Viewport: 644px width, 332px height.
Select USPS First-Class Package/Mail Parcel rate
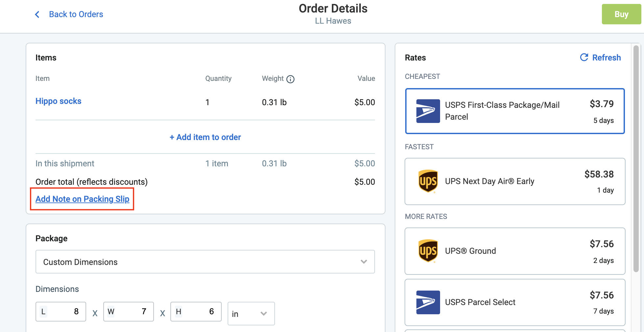click(x=515, y=111)
